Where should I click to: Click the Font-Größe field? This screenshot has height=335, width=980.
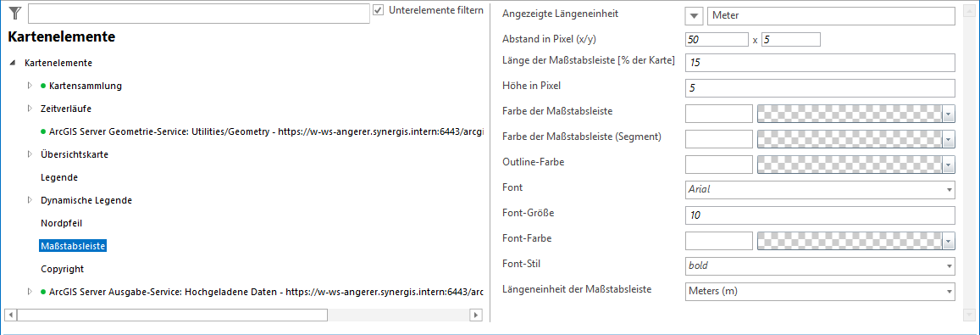pos(821,215)
